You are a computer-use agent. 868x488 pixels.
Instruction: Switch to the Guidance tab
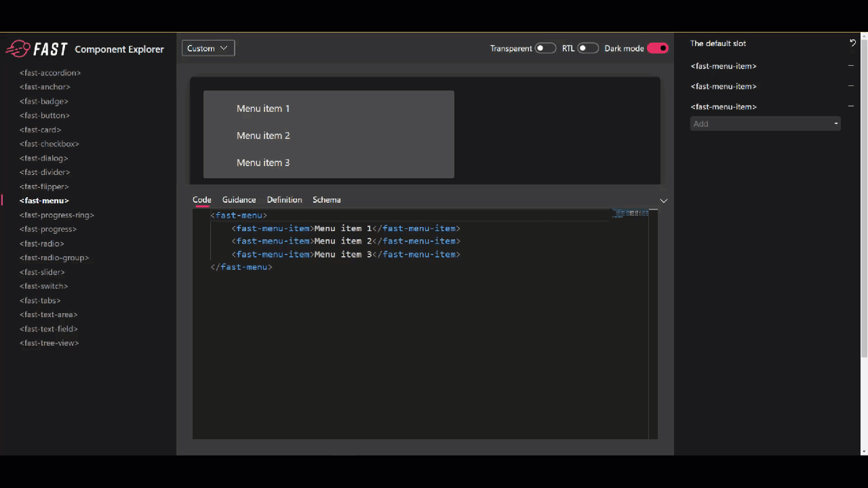tap(239, 200)
